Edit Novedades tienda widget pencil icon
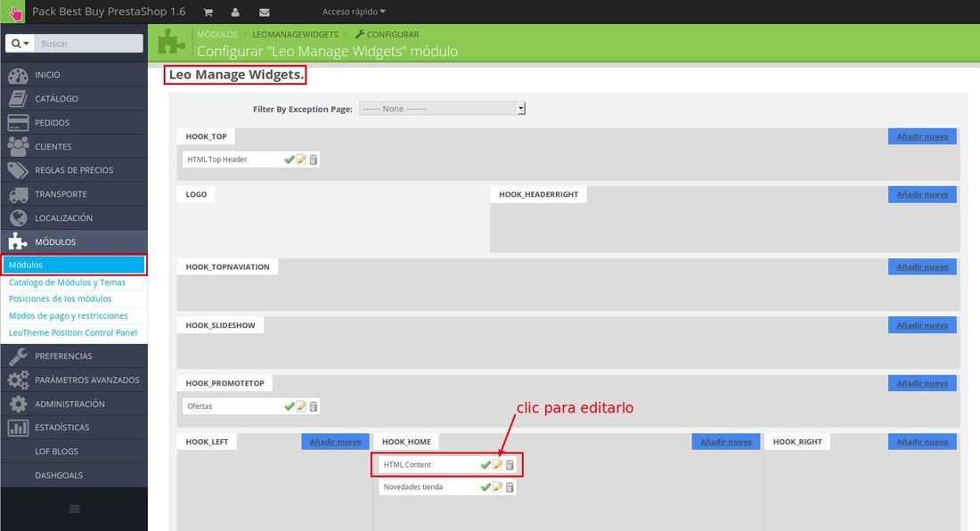Screen dimensions: 980x531 pos(497,487)
